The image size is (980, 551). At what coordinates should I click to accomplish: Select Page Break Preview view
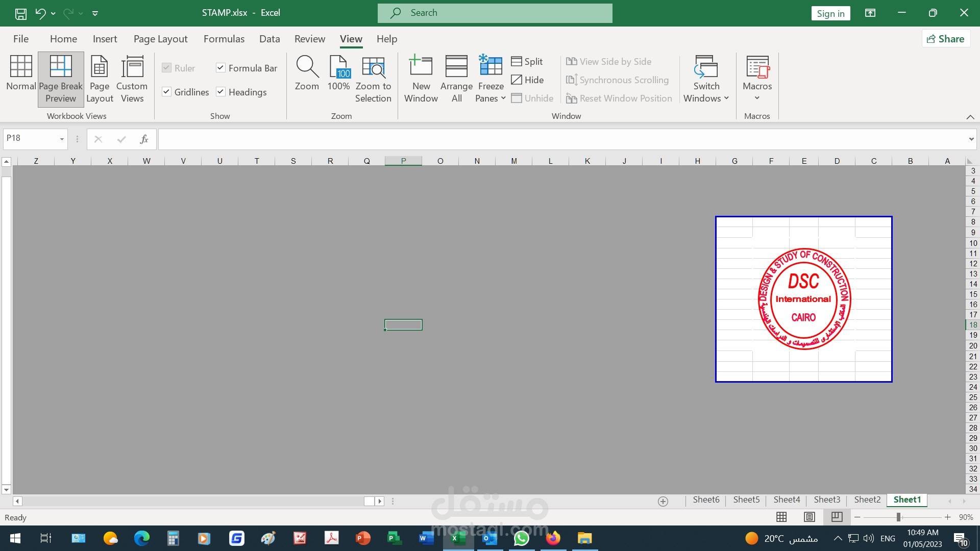point(61,79)
